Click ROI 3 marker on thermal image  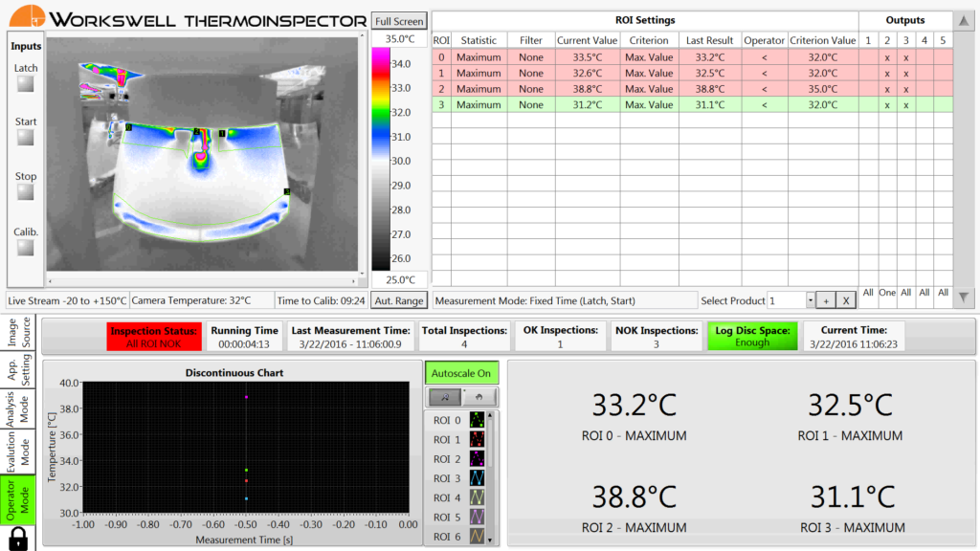pyautogui.click(x=287, y=191)
